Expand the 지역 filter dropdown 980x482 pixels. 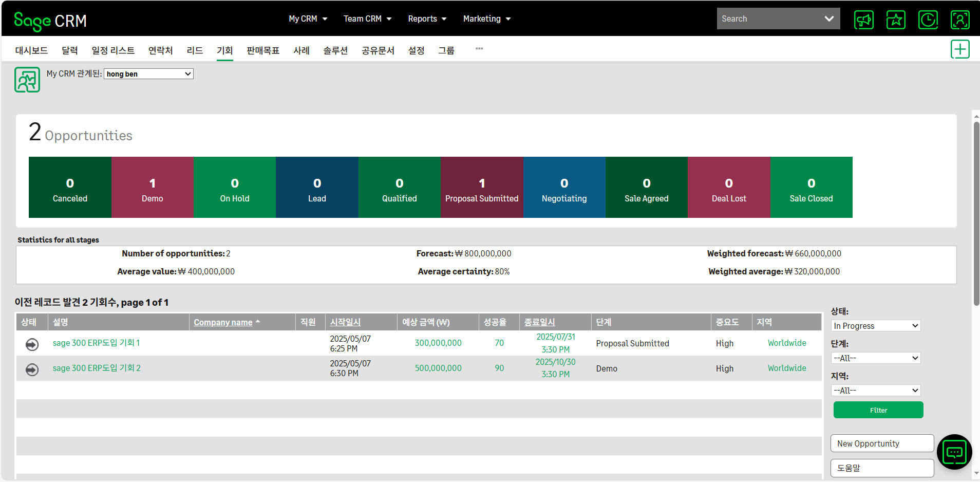875,391
